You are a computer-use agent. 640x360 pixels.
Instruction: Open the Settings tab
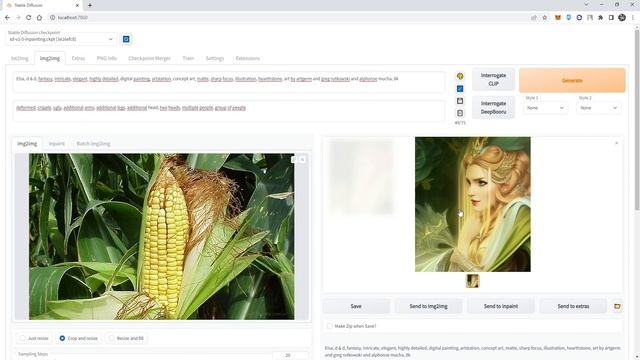tap(215, 58)
